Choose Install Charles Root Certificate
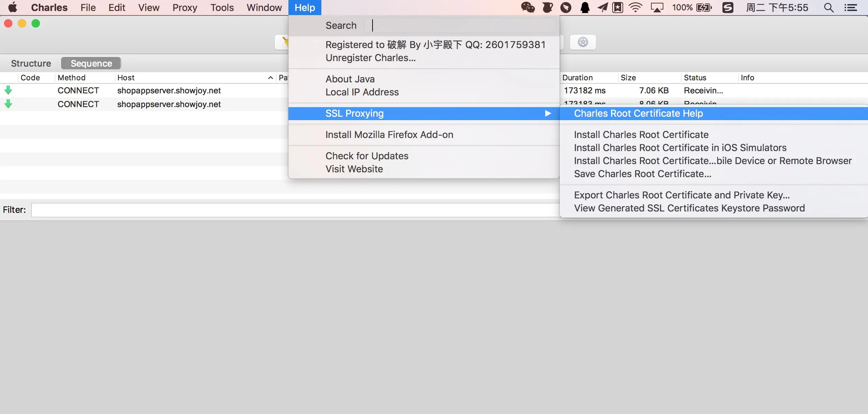This screenshot has width=868, height=414. tap(641, 135)
